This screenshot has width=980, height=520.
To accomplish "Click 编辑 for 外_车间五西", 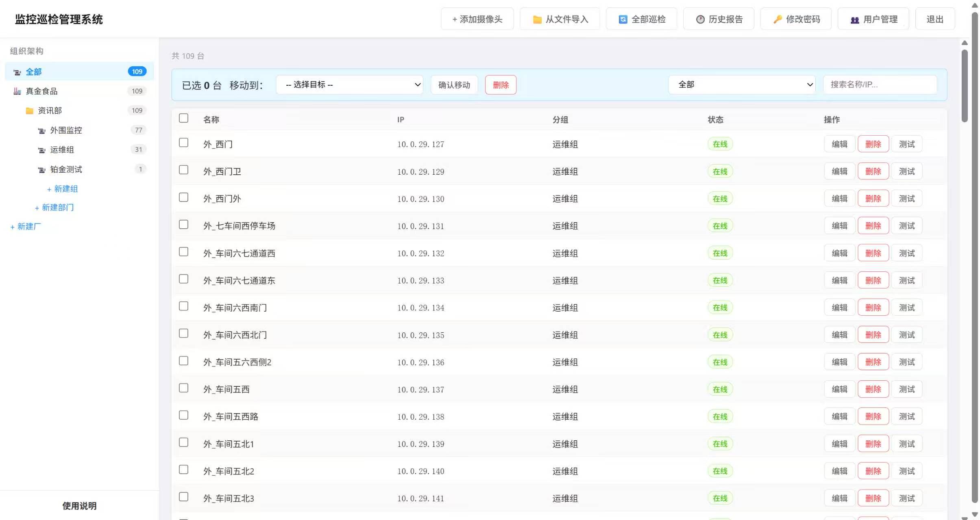I will point(840,389).
